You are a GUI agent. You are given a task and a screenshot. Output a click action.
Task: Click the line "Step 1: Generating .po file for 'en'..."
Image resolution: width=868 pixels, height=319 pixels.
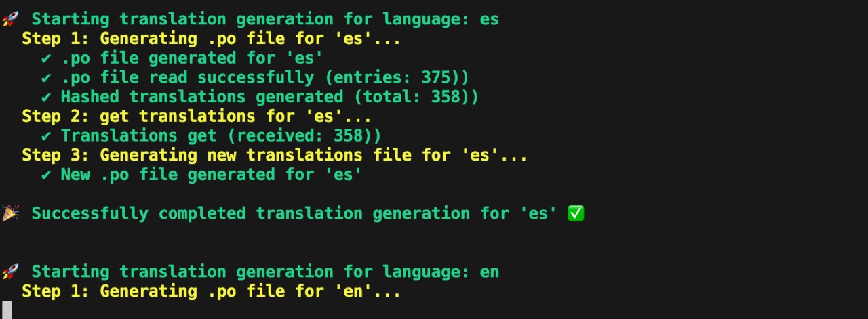coord(212,291)
